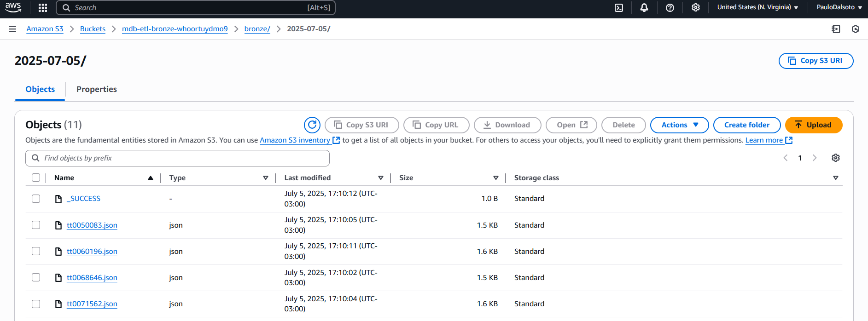Screen dimensions: 868x321
Task: Open the side panel icon beside breadcrumbs
Action: click(836, 29)
